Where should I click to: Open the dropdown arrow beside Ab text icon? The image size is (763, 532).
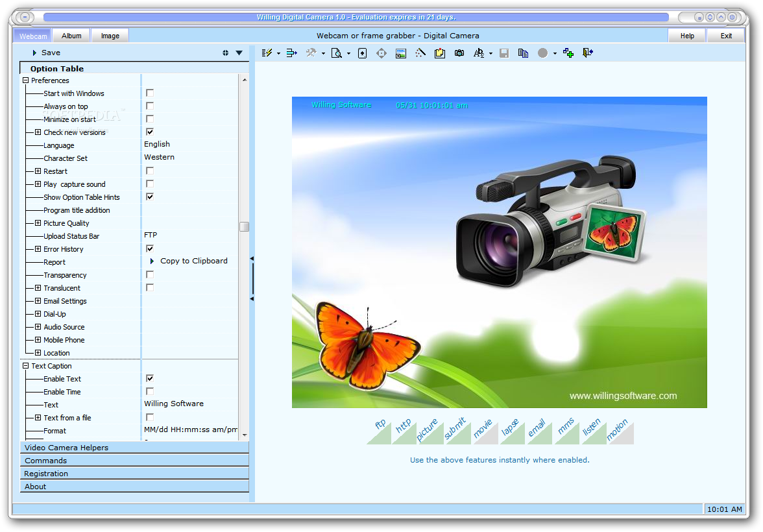tap(490, 54)
